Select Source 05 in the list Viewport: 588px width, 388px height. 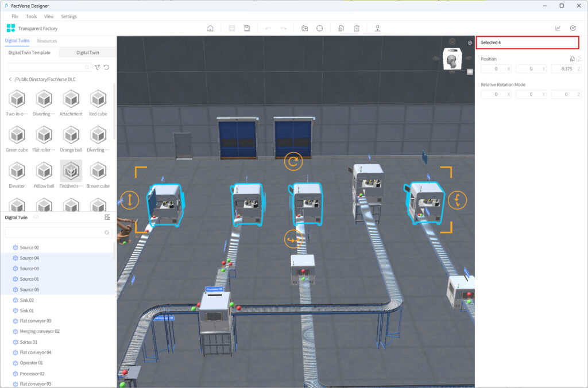coord(58,289)
